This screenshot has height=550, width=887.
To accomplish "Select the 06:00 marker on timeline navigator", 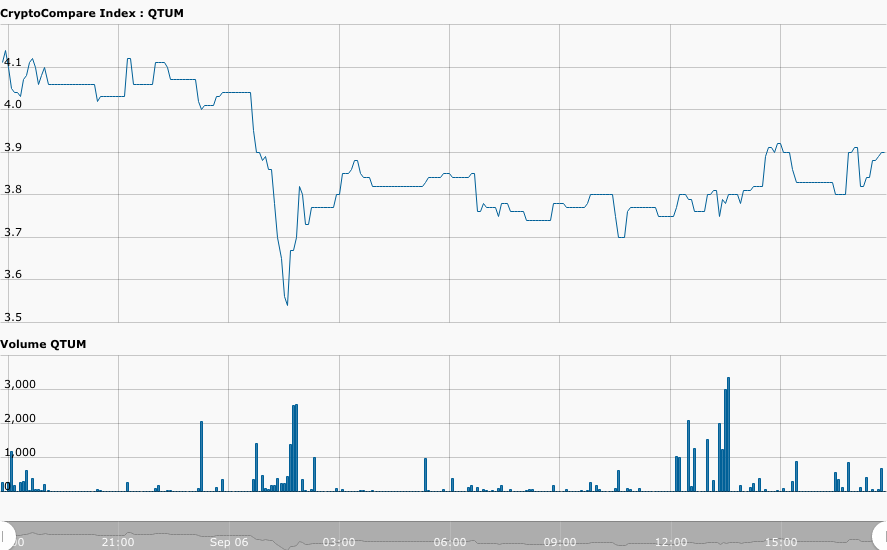I will pyautogui.click(x=450, y=542).
